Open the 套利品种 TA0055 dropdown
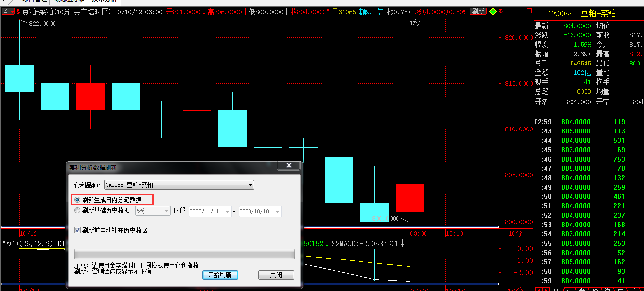Image resolution: width=644 pixels, height=291 pixels. tap(250, 185)
